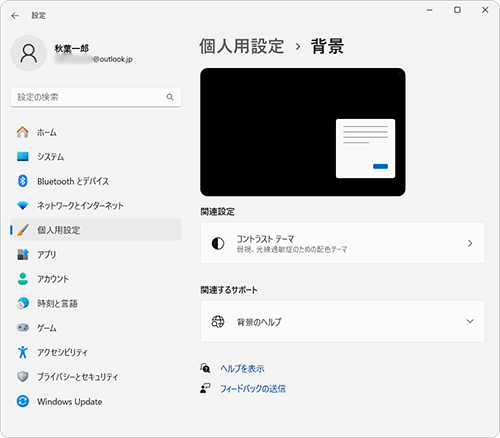Open アクセシビリティ settings page
The width and height of the screenshot is (500, 438).
pos(96,352)
